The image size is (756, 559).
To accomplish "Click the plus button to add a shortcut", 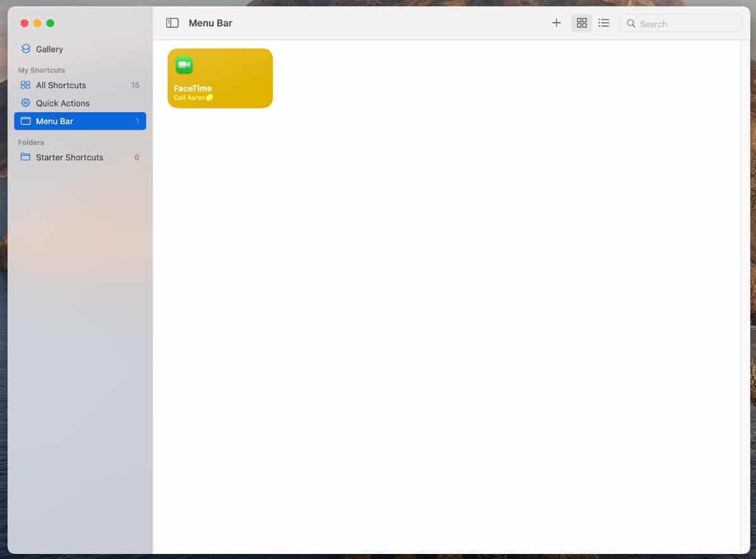I will [x=556, y=23].
